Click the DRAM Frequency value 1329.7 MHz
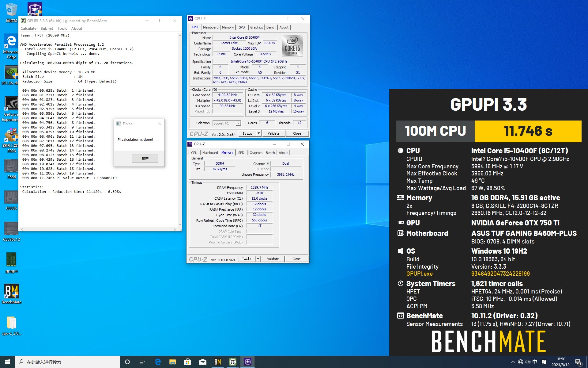 (x=259, y=187)
